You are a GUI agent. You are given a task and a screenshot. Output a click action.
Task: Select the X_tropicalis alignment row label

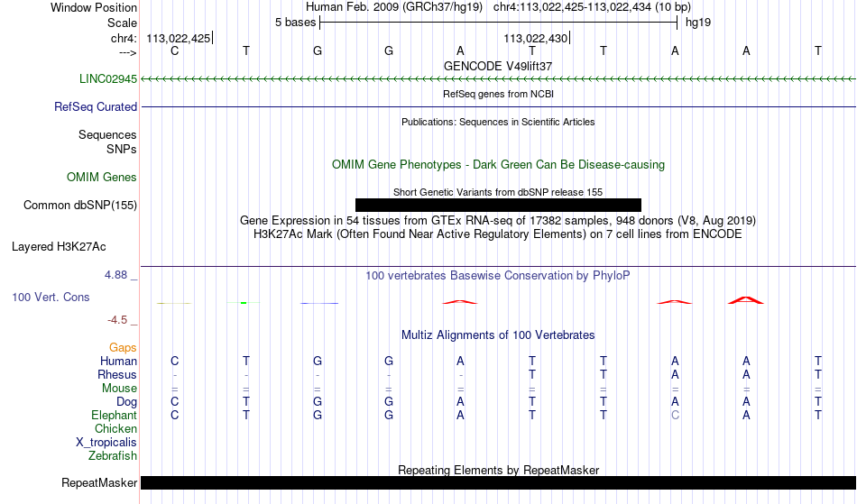[x=106, y=443]
